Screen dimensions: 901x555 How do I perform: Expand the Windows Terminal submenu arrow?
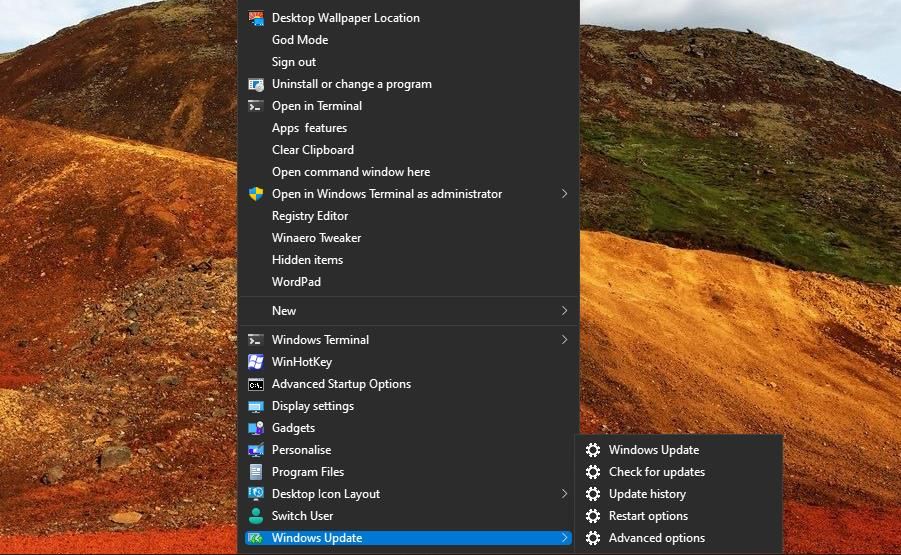click(x=564, y=340)
